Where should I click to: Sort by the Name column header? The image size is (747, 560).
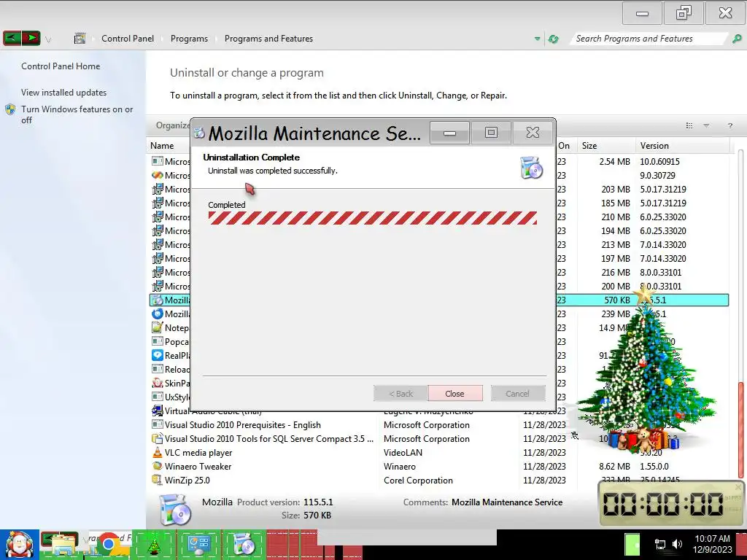[x=162, y=146]
